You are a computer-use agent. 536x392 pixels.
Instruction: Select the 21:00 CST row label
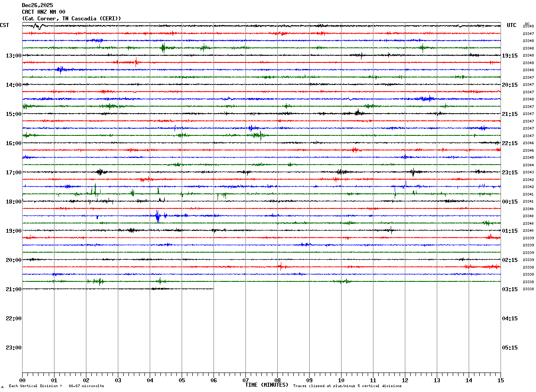coord(13,289)
